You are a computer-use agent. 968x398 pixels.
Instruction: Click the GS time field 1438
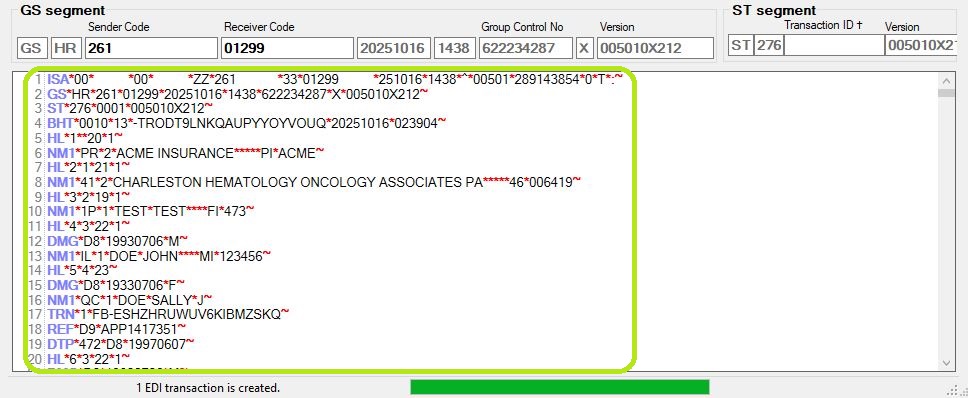[x=454, y=48]
